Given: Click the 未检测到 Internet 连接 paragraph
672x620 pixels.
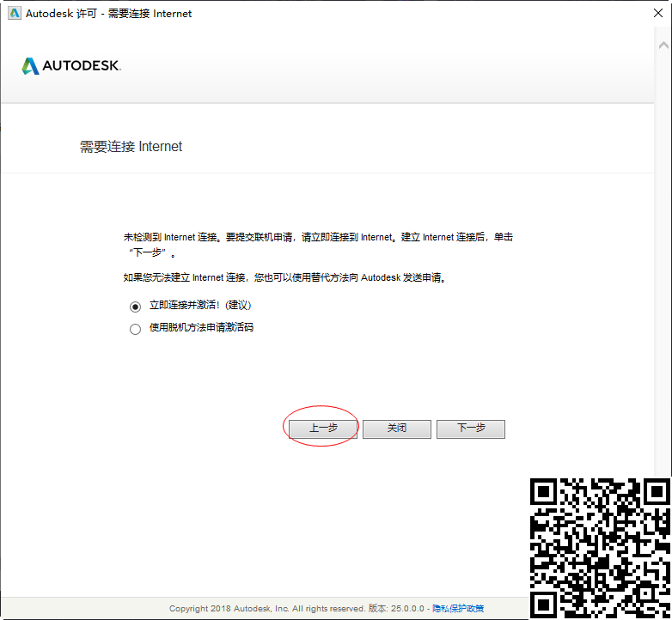Looking at the screenshot, I should tap(318, 237).
